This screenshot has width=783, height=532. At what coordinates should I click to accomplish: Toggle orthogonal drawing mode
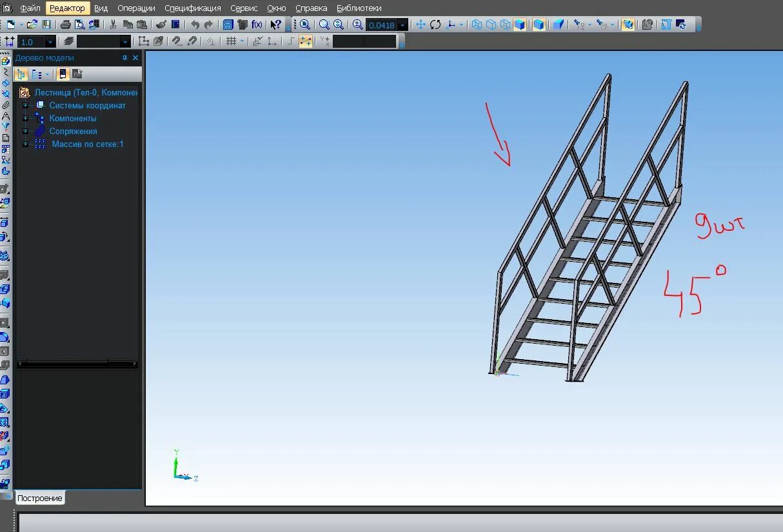(291, 41)
